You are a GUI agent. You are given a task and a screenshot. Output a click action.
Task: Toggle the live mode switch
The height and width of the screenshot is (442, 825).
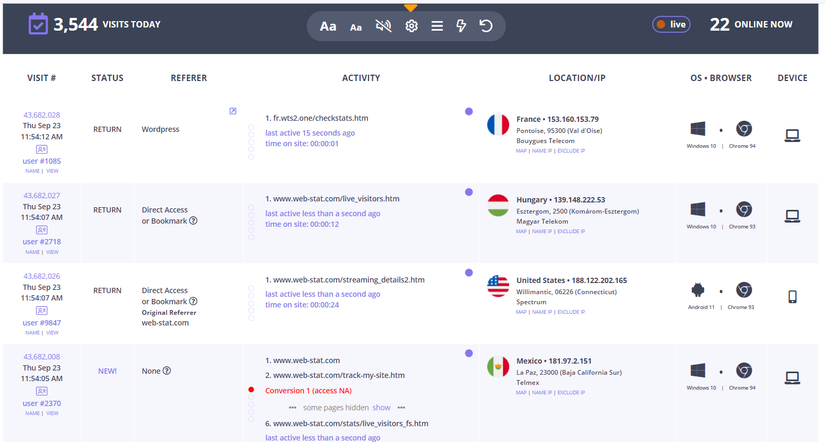671,24
